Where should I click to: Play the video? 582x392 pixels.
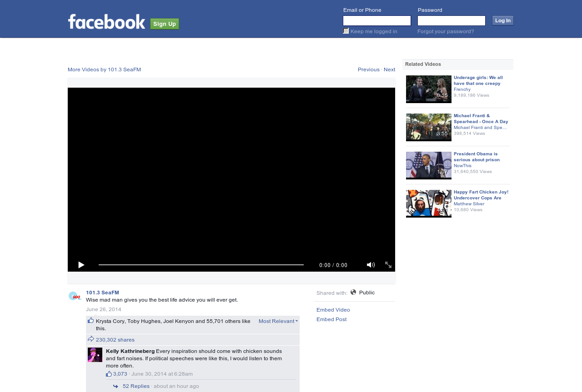[x=81, y=265]
